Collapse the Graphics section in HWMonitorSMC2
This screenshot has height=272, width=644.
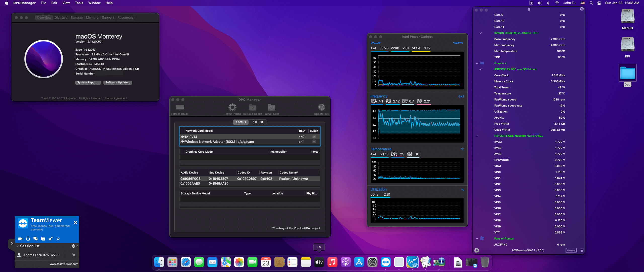(x=477, y=63)
